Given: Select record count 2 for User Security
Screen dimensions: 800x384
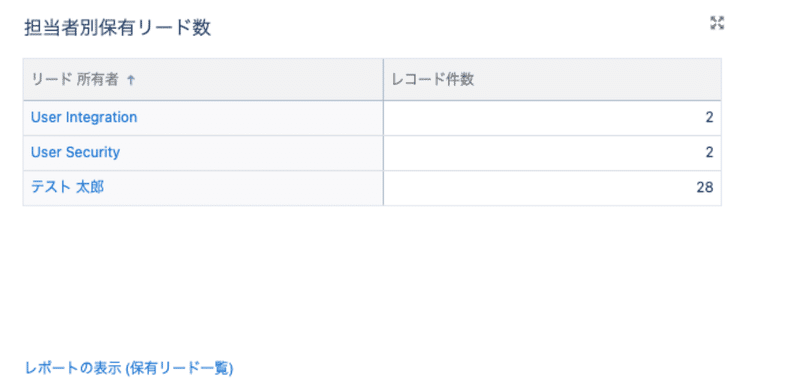Looking at the screenshot, I should (x=709, y=152).
